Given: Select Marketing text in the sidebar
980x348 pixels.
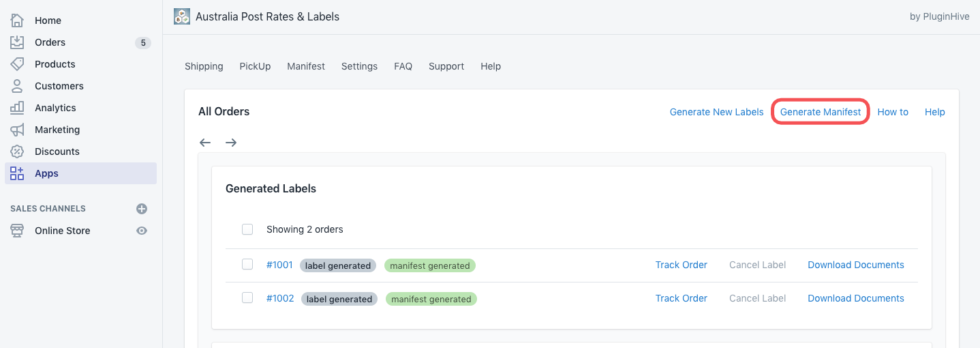Looking at the screenshot, I should point(57,130).
